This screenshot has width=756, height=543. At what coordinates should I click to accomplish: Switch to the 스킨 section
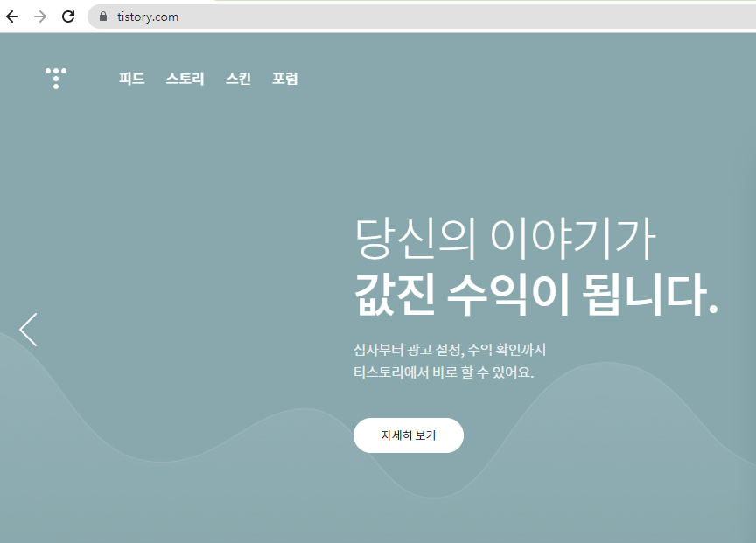(x=237, y=79)
